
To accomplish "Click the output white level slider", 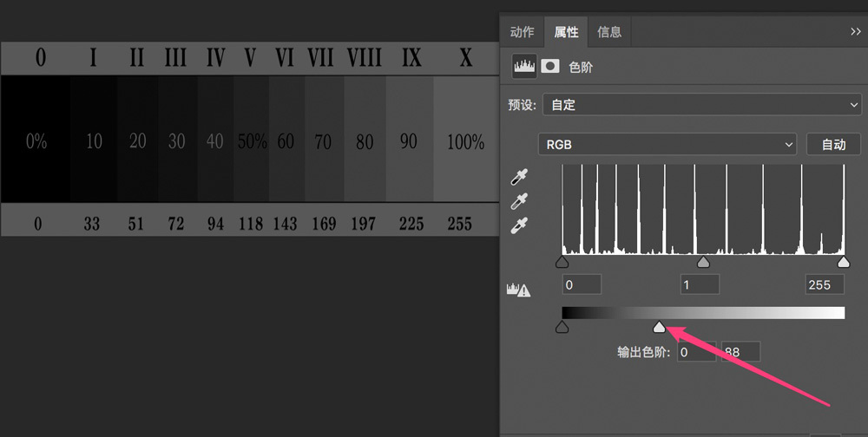I will (x=659, y=328).
